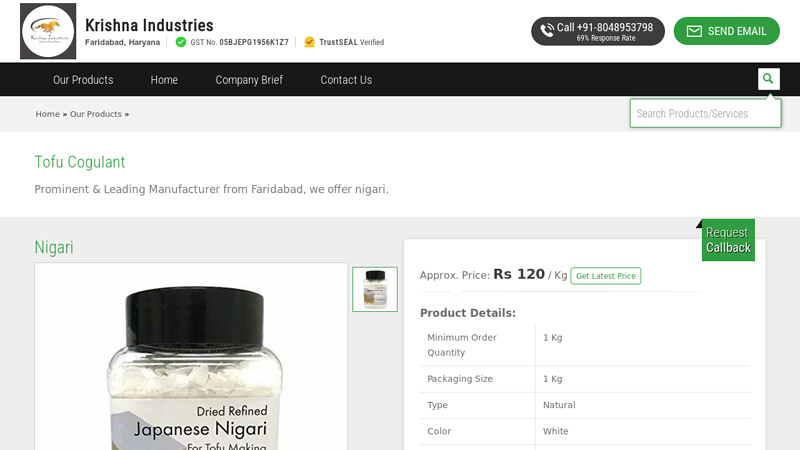Open the Company Brief menu item
The height and width of the screenshot is (450, 800).
click(249, 80)
